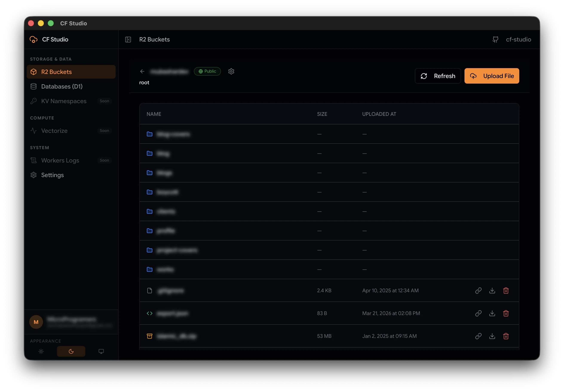Click the Public status badge
The height and width of the screenshot is (392, 564).
click(x=207, y=71)
